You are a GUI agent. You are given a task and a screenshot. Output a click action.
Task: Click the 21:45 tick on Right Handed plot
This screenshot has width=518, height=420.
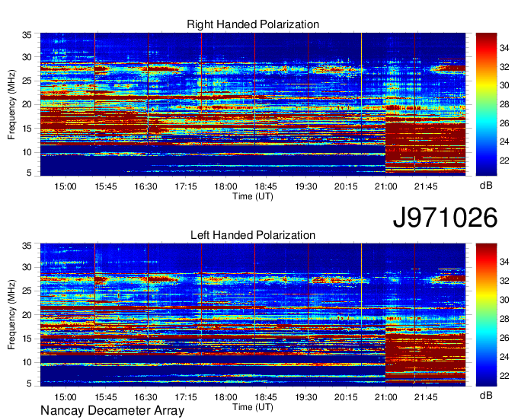[426, 186]
